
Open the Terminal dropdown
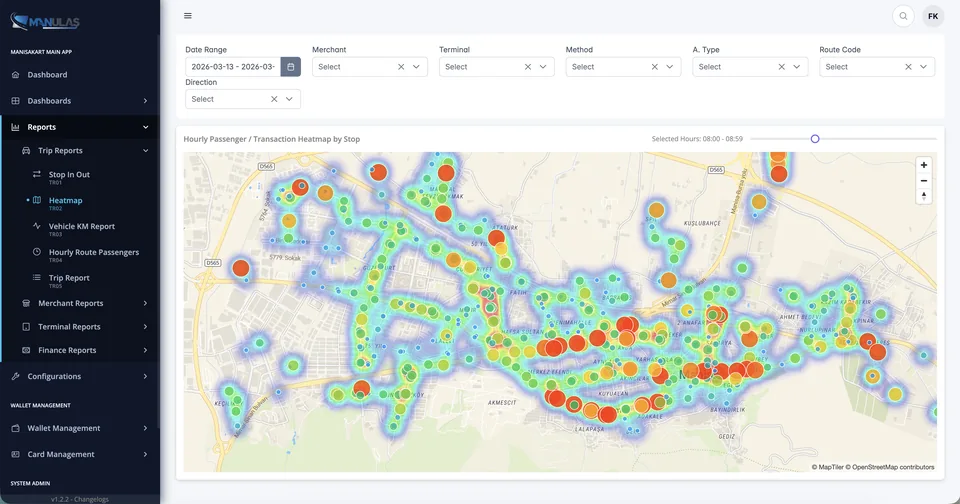[543, 67]
